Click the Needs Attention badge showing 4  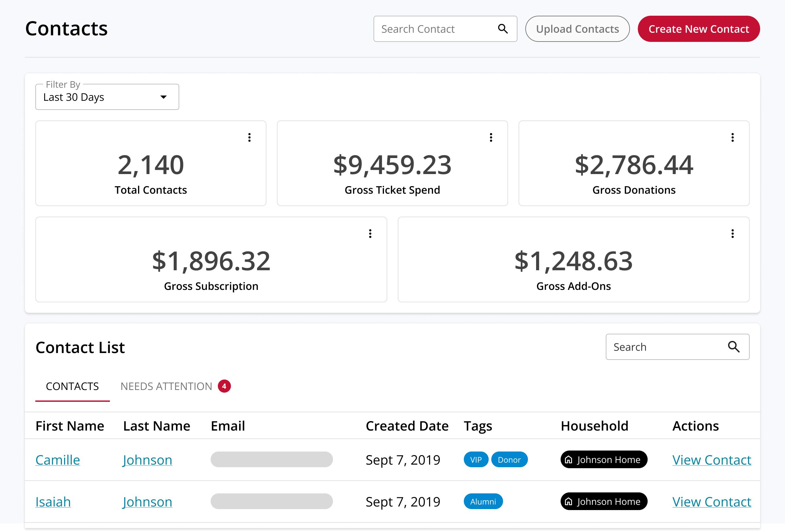point(224,386)
